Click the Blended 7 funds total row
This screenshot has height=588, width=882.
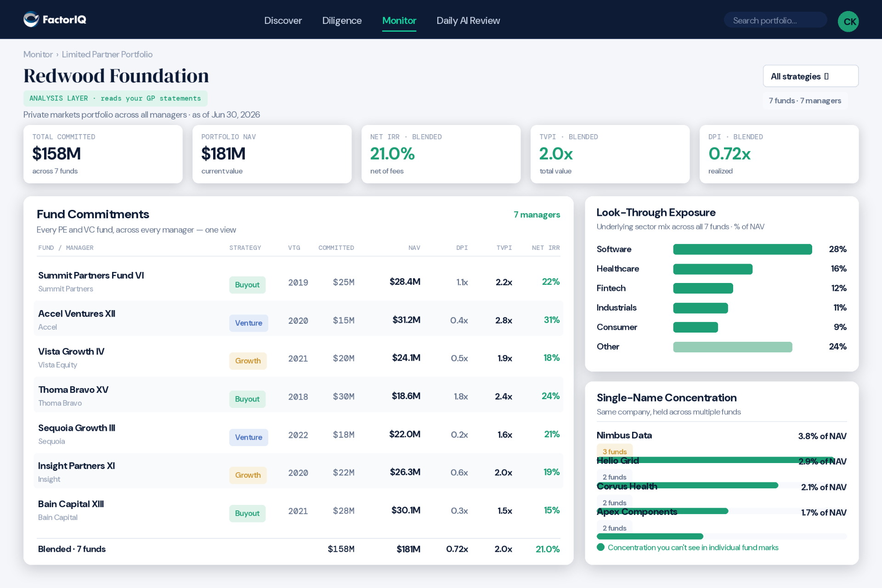click(x=298, y=549)
